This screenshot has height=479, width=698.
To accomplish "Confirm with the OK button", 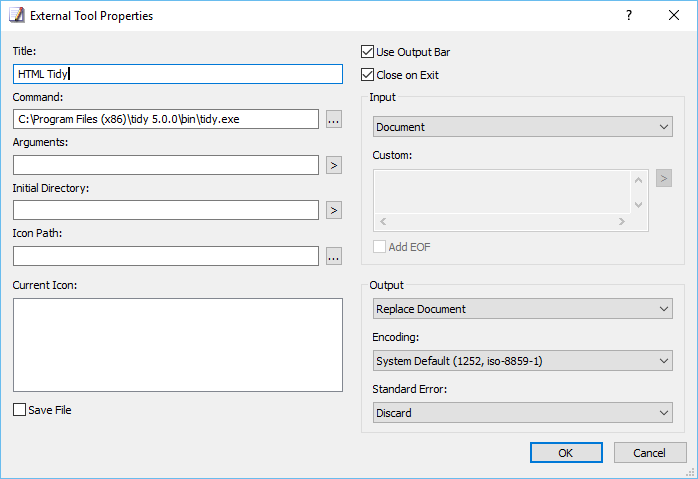I will point(566,453).
